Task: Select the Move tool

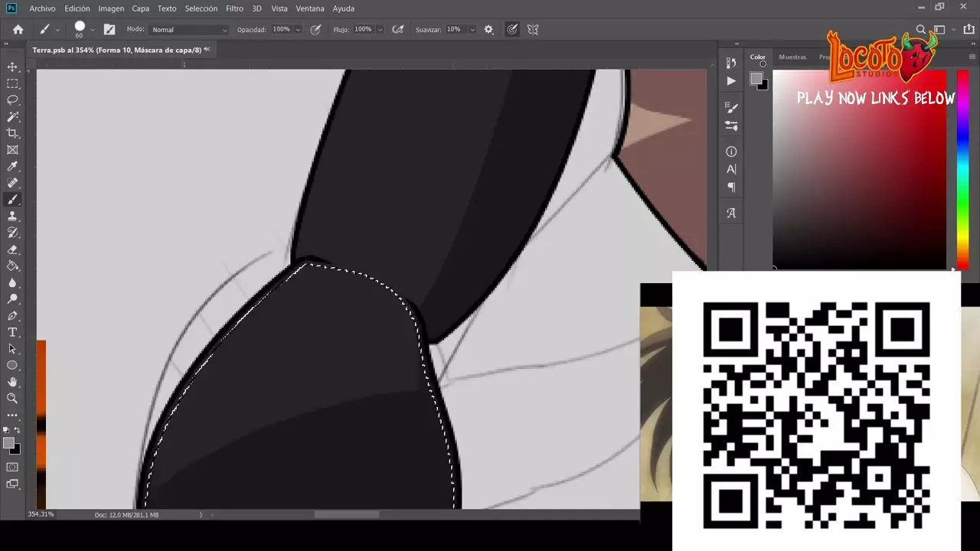Action: pos(12,67)
